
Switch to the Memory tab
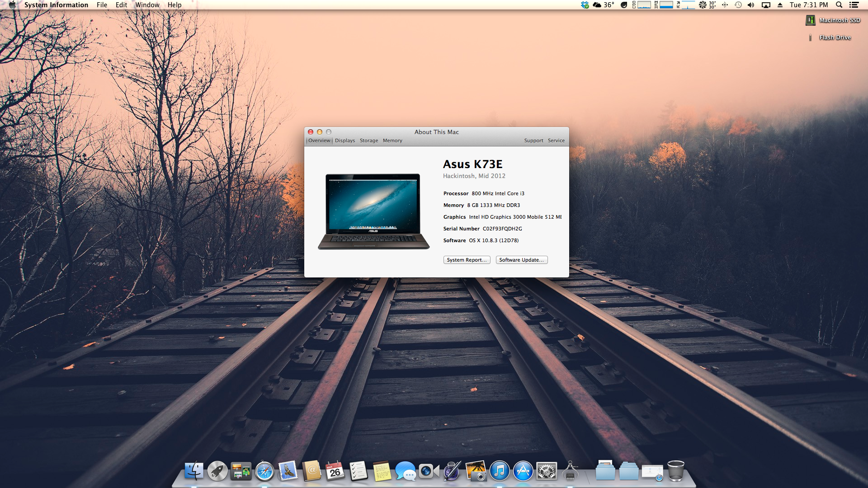pos(392,141)
